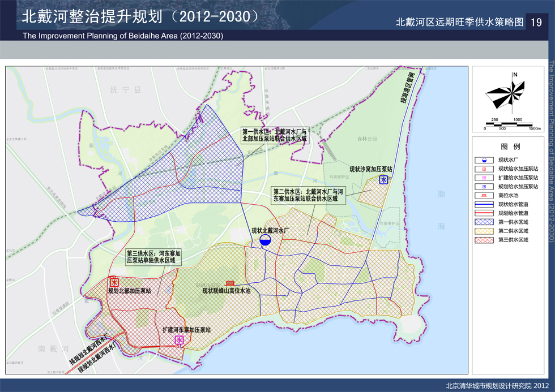Click the blue 第一供水区域 hatch swatch in legend
Viewport: 555px width, 392px height.
click(x=485, y=222)
